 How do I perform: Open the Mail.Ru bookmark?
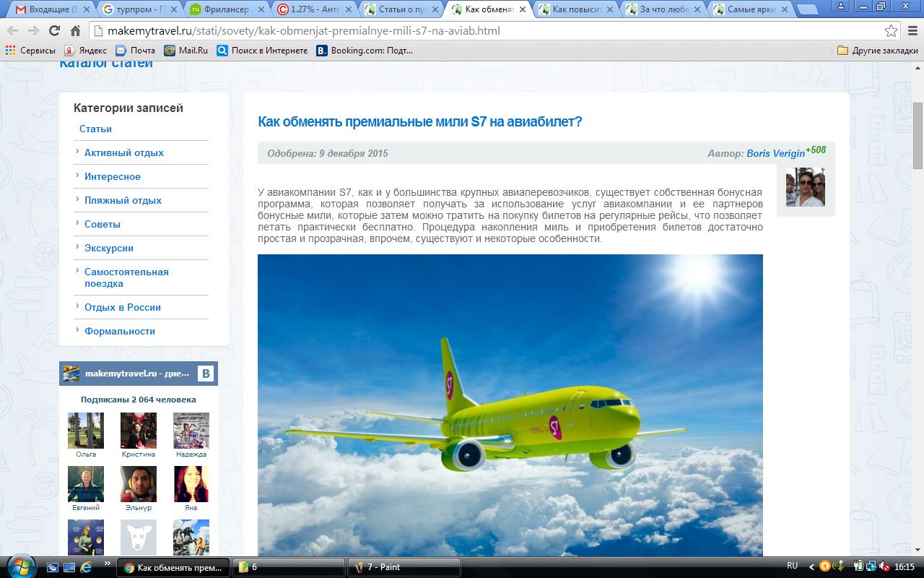(x=186, y=51)
